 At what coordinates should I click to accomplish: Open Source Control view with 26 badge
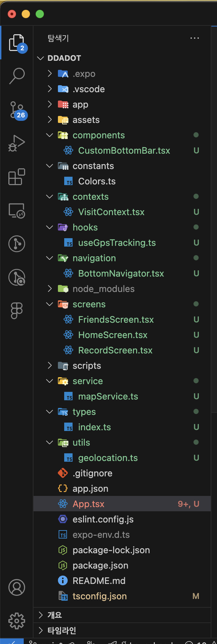tap(17, 110)
